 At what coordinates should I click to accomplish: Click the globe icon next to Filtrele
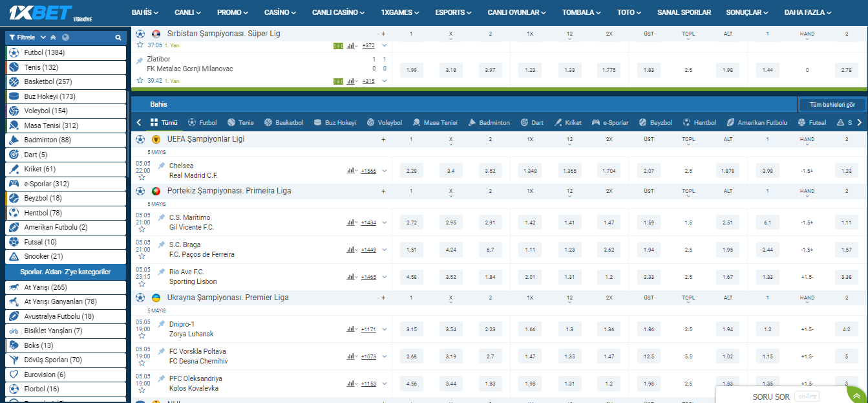[x=65, y=38]
